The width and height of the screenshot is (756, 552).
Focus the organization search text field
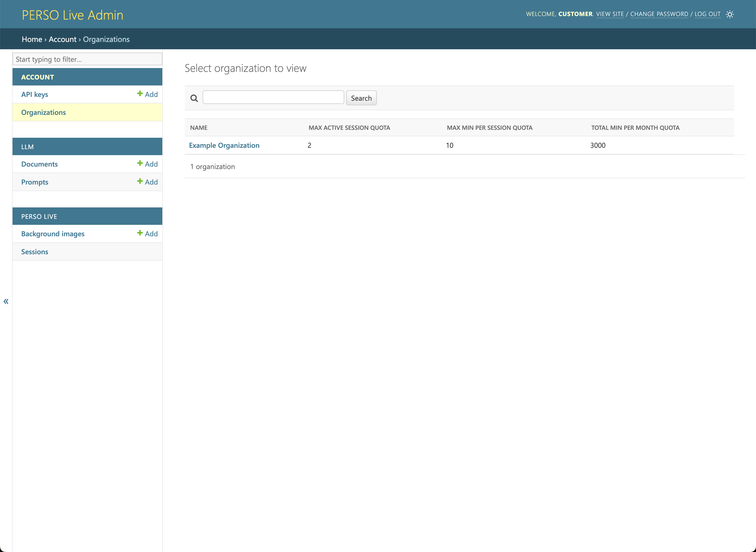273,97
